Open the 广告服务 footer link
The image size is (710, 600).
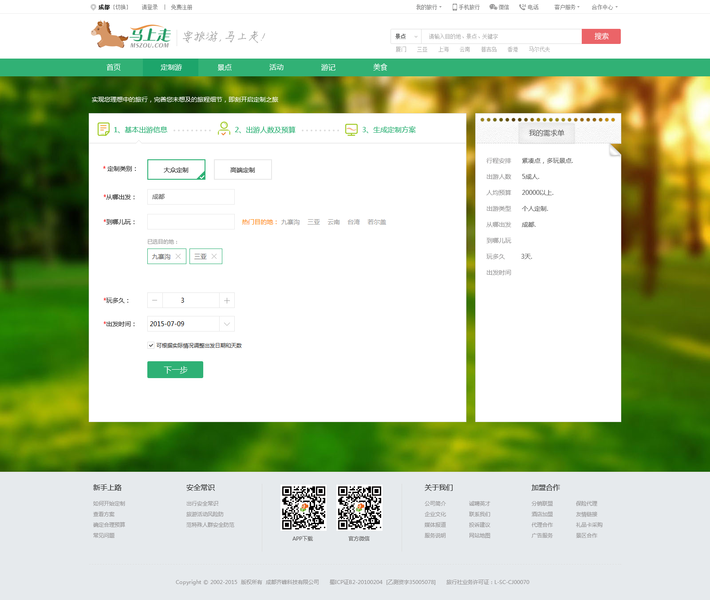click(x=542, y=535)
